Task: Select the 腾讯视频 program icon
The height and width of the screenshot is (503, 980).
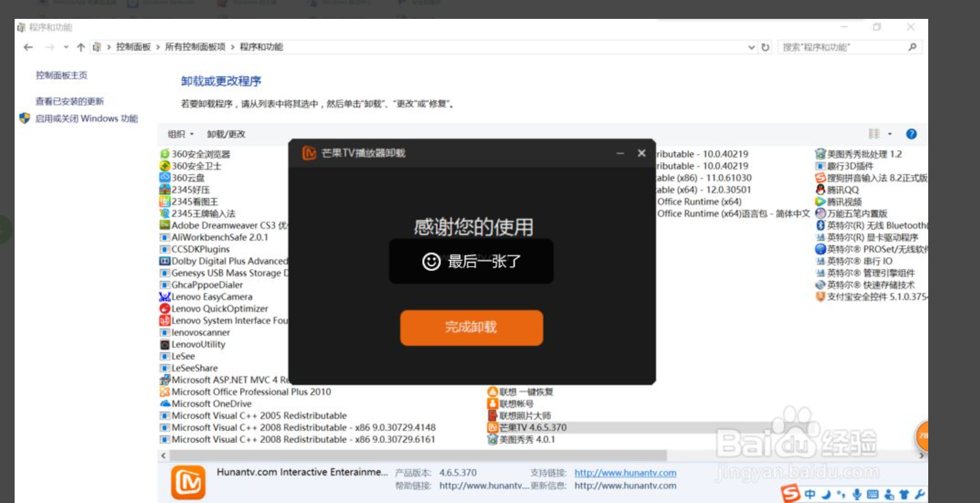Action: point(820,202)
